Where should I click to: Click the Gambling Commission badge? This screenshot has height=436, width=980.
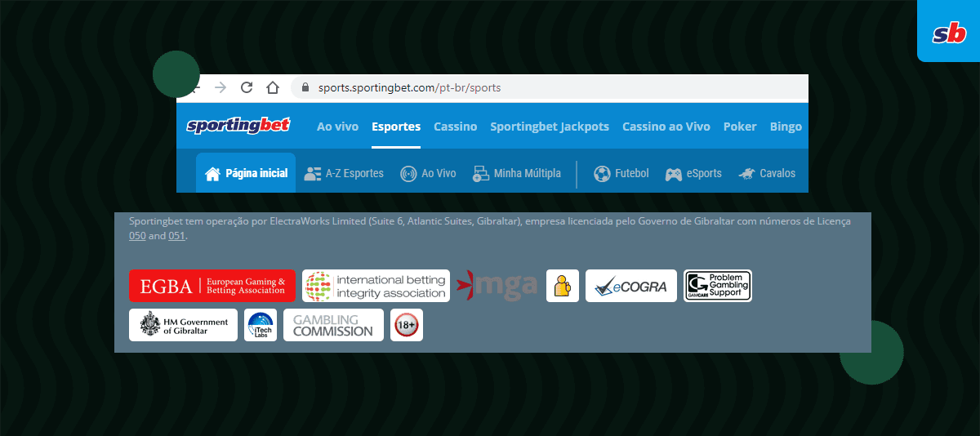tap(333, 325)
